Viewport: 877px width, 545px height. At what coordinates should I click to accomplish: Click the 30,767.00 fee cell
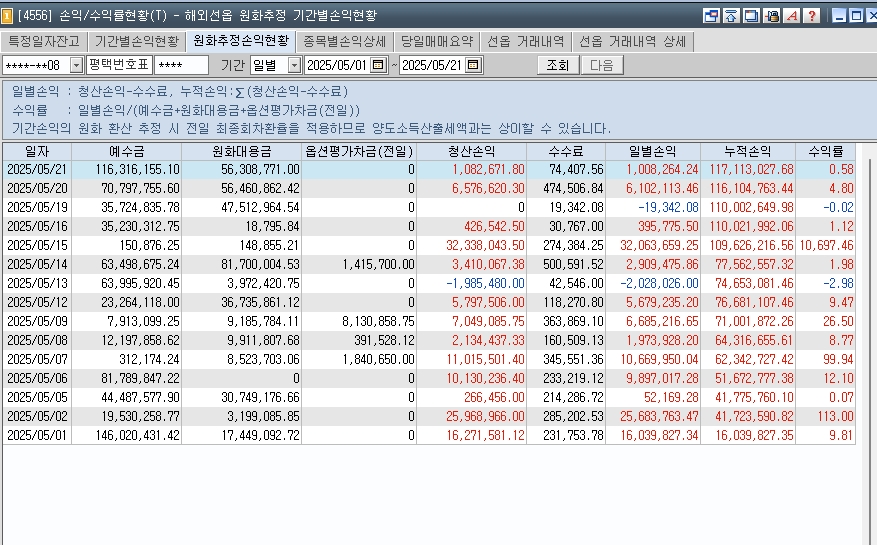click(x=566, y=227)
